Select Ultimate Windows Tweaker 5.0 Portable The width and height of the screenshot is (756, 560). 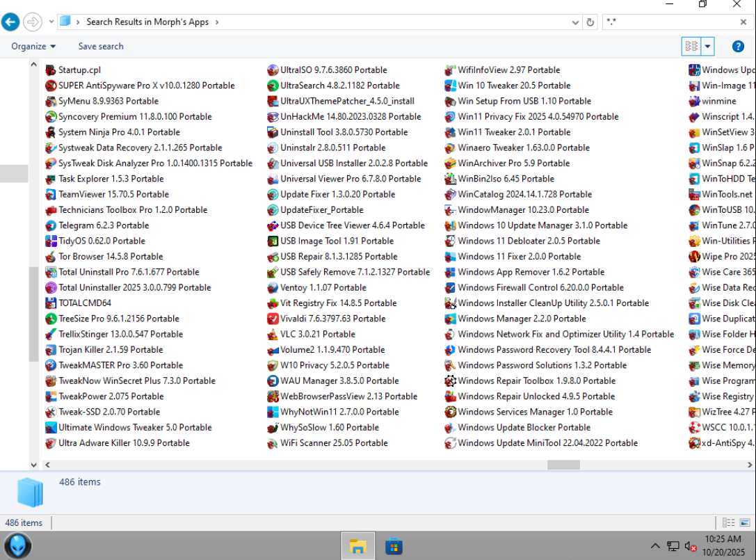click(128, 427)
